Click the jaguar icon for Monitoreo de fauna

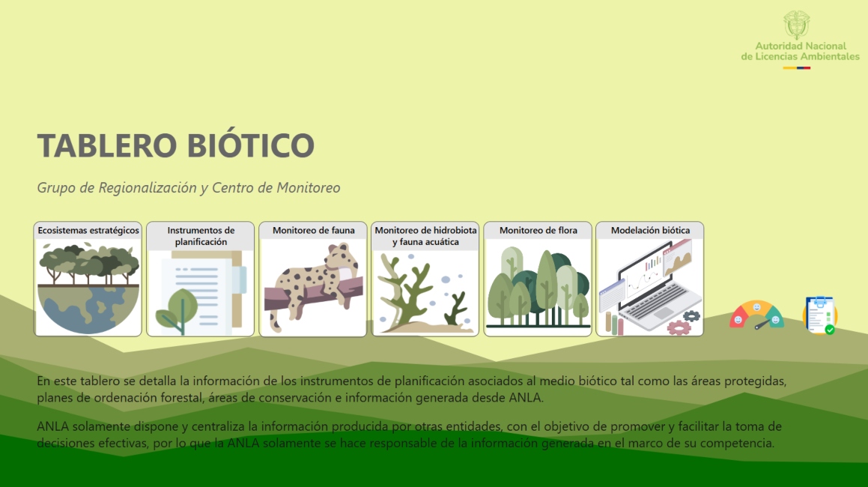coord(312,287)
